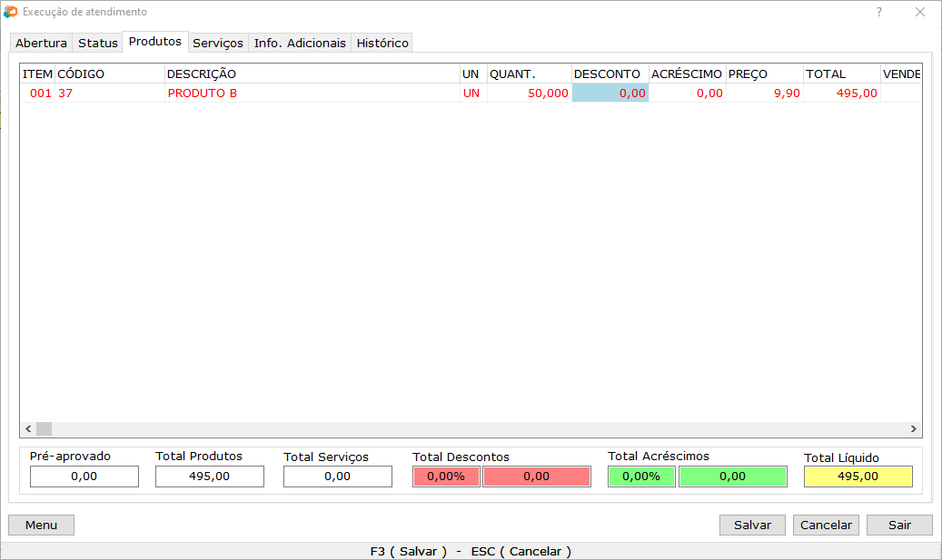
Task: View the Histórico tab
Action: pyautogui.click(x=382, y=43)
